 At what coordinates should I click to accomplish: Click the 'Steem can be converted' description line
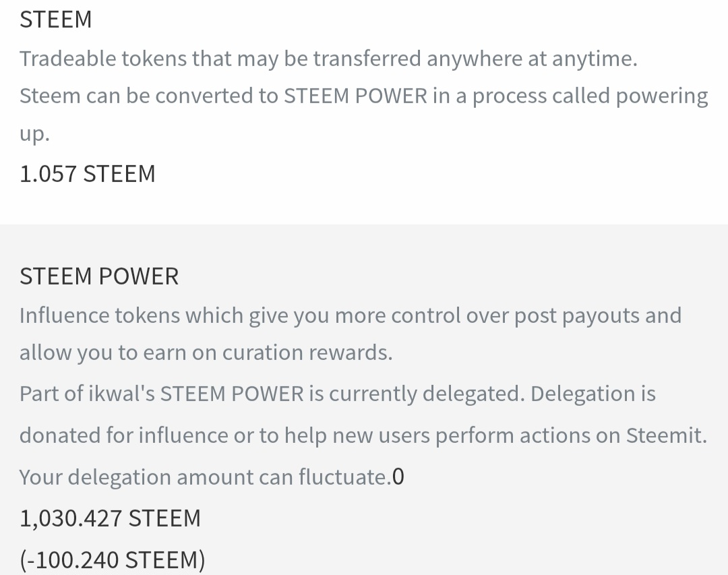[363, 96]
